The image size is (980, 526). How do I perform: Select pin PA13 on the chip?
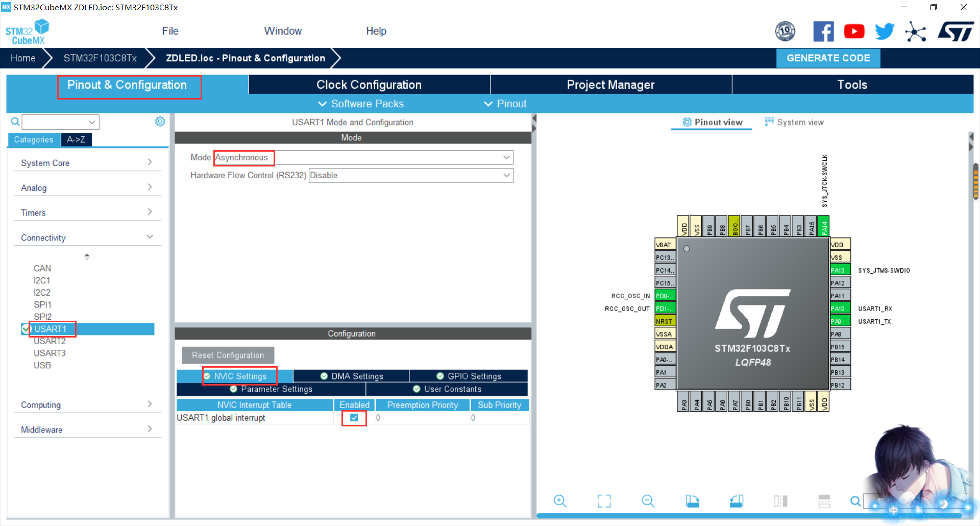coord(840,270)
